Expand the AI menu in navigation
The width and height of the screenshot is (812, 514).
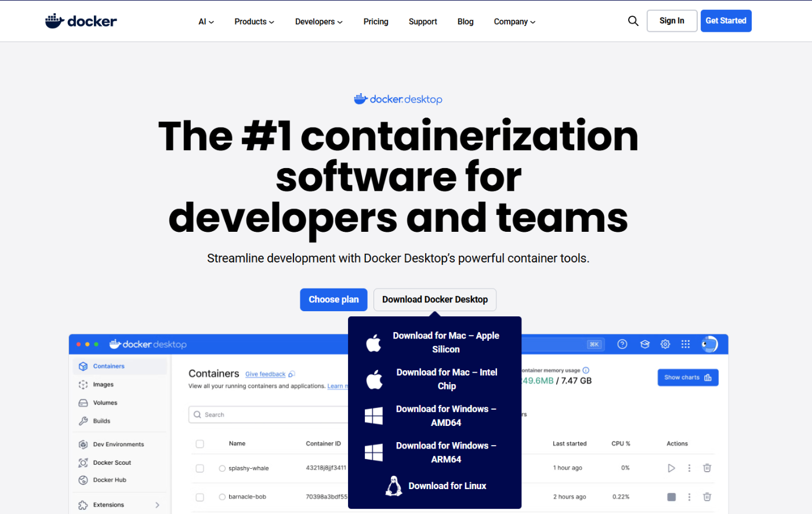click(206, 21)
